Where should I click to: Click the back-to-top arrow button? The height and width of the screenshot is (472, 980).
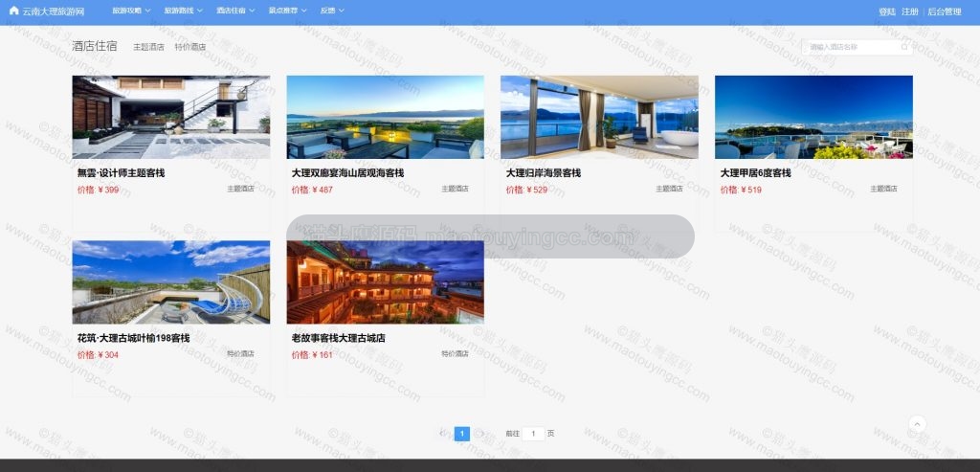click(917, 424)
